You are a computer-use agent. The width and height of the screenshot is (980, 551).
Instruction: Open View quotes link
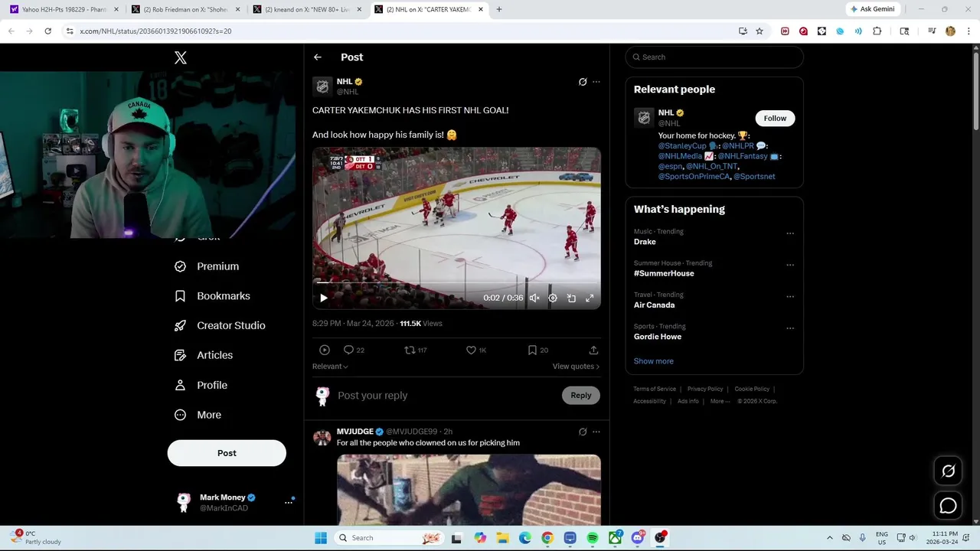coord(576,367)
